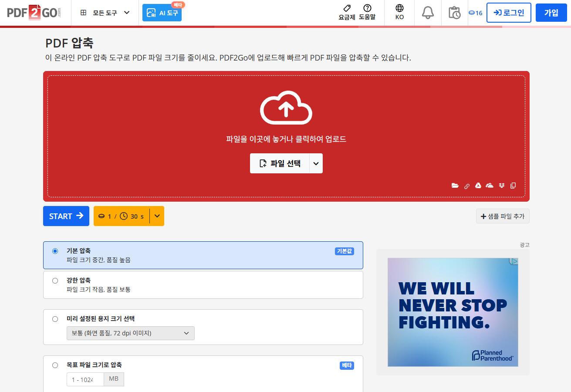Upload a file from OneDrive
The width and height of the screenshot is (571, 392).
point(490,186)
